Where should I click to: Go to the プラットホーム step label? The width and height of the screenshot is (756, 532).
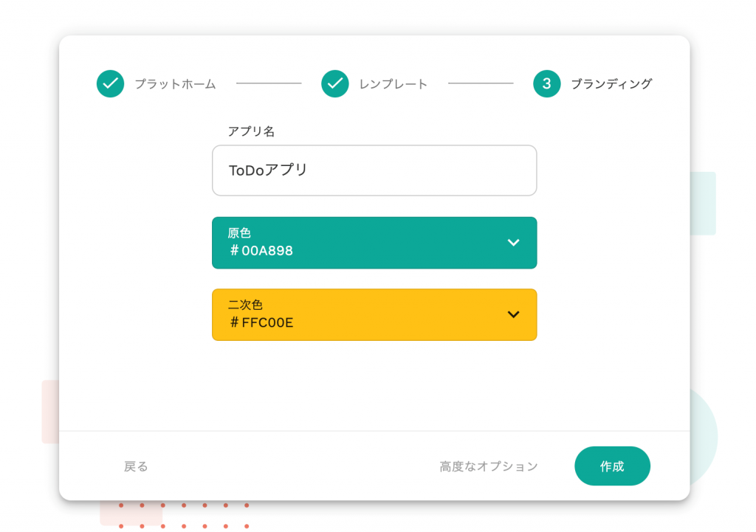coord(176,84)
